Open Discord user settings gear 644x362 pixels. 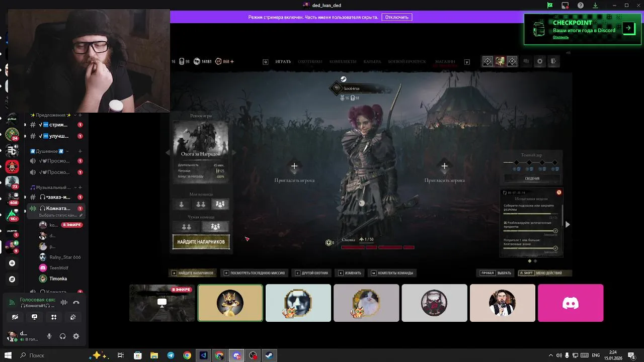click(x=76, y=336)
